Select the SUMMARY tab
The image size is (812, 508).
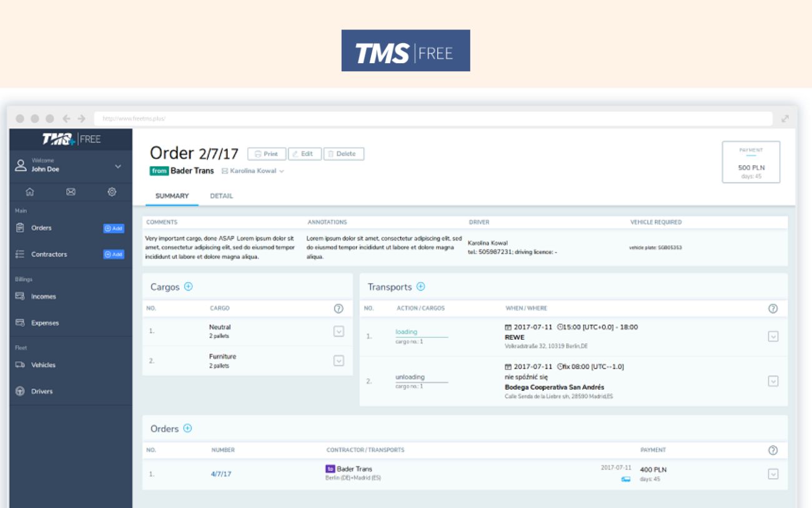172,196
